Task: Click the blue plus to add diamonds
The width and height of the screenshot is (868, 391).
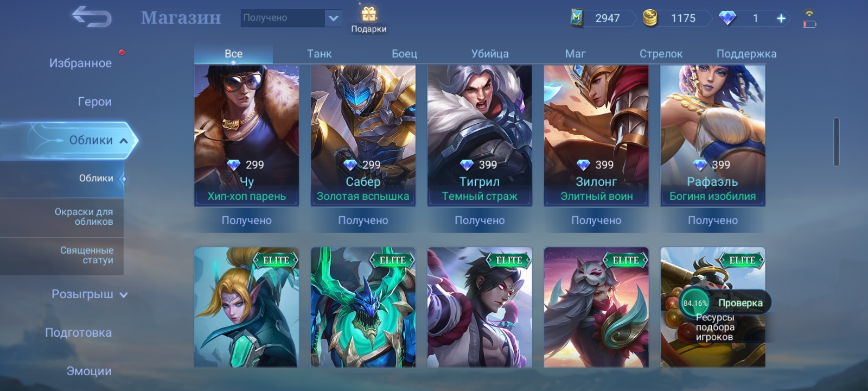Action: click(781, 18)
